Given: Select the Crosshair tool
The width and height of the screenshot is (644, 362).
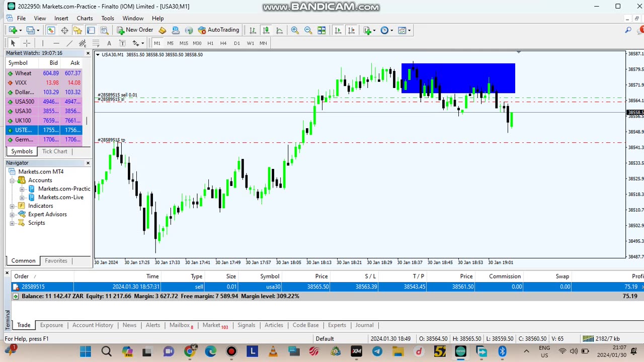Looking at the screenshot, I should pos(27,43).
